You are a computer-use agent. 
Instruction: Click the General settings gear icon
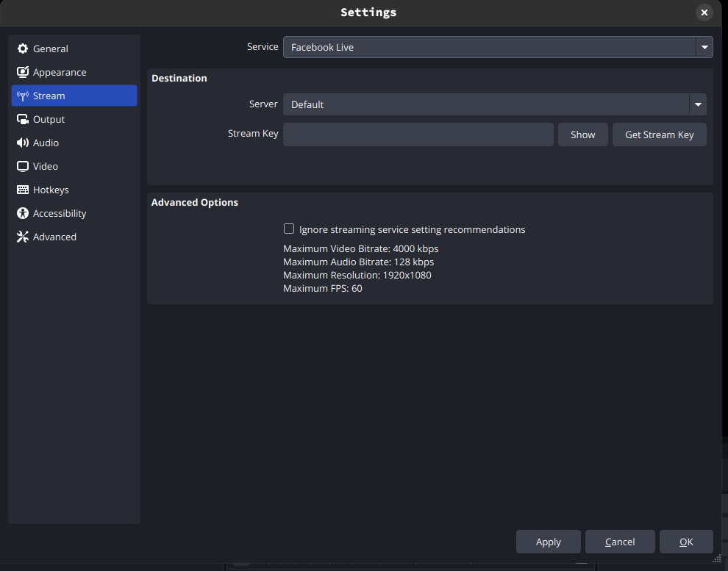click(x=22, y=49)
